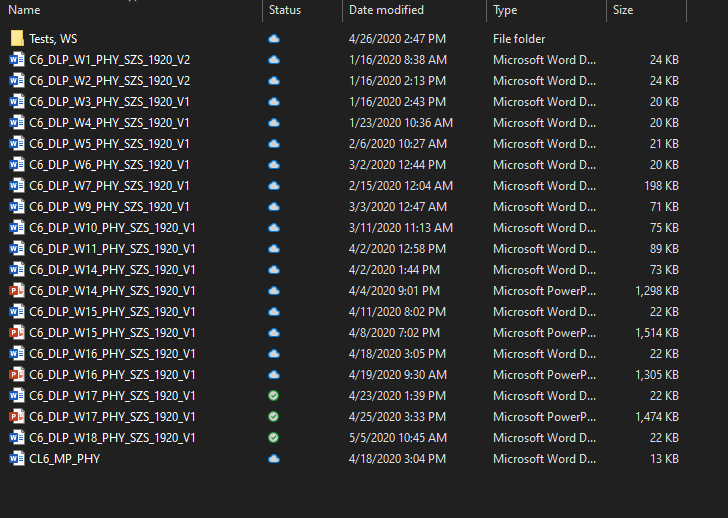Click the 71 KB size value
This screenshot has width=728, height=518.
664,207
